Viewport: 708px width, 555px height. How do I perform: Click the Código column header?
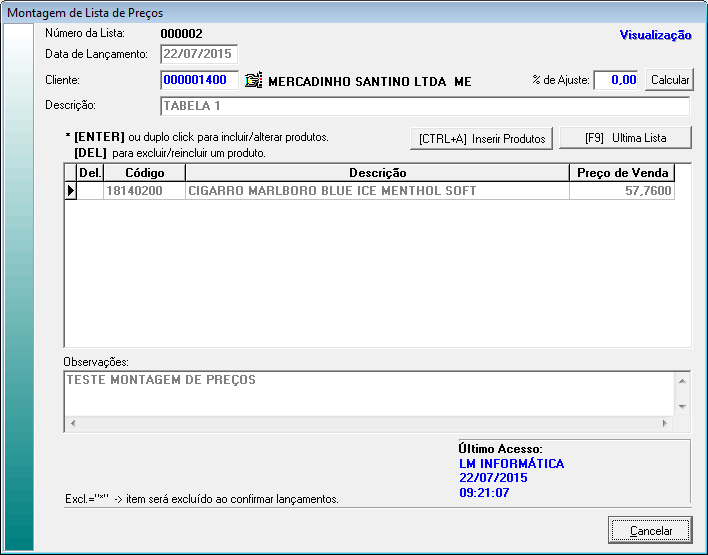pyautogui.click(x=144, y=173)
